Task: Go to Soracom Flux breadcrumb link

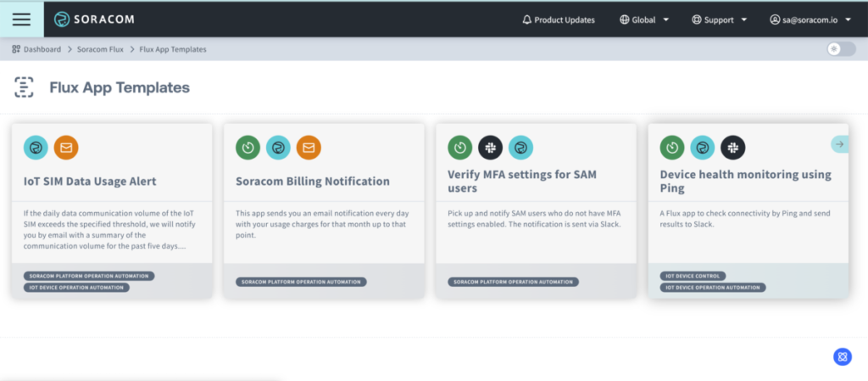Action: [100, 49]
